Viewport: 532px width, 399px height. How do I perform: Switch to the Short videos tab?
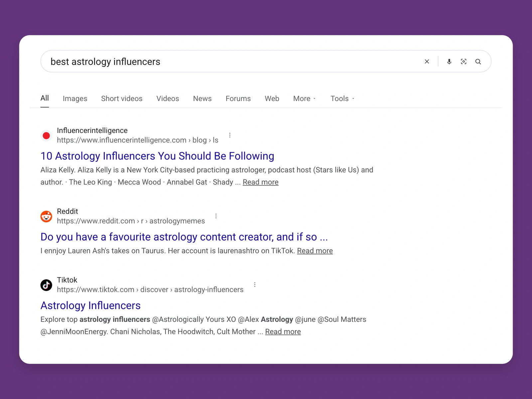pyautogui.click(x=122, y=98)
